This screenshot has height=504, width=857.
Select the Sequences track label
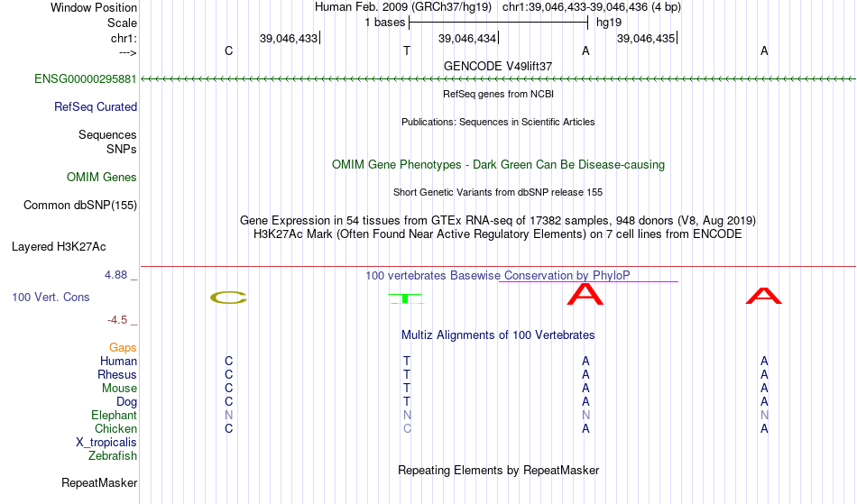coord(107,135)
